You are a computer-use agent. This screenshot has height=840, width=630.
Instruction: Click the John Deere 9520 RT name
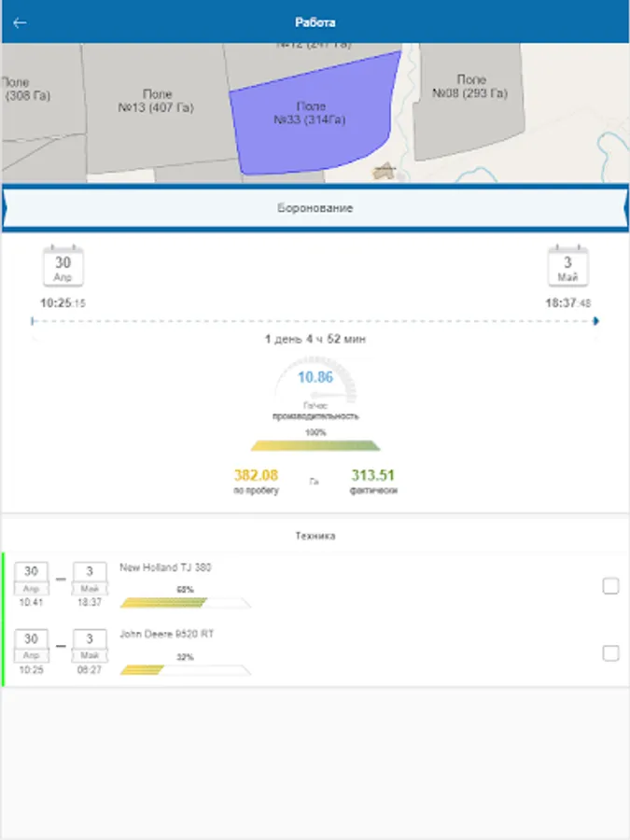pyautogui.click(x=167, y=635)
